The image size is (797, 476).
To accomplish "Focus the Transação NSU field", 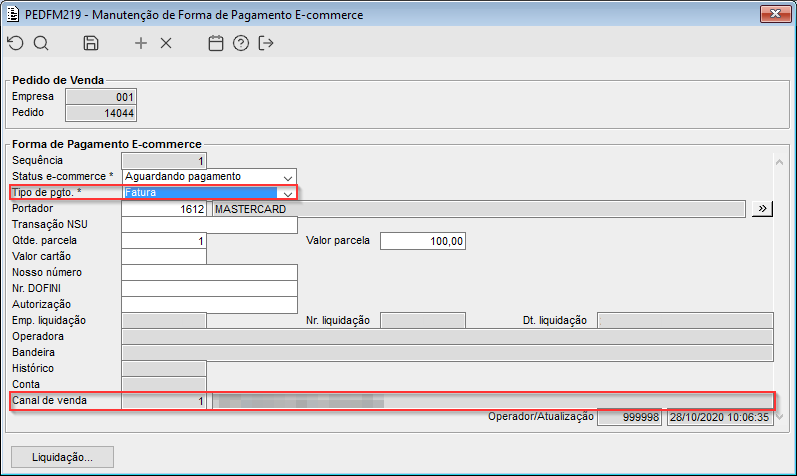I will point(209,225).
